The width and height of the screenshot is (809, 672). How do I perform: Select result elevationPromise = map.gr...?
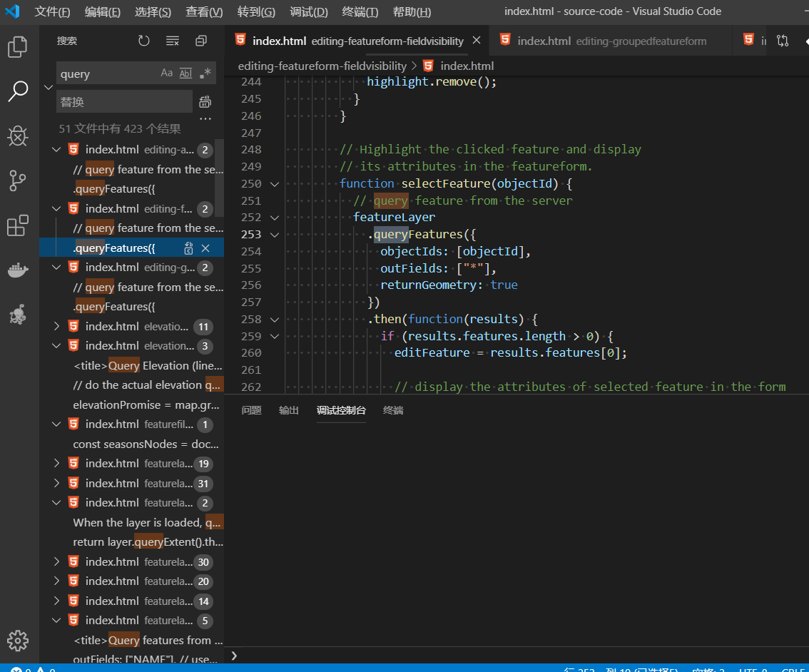[x=146, y=405]
